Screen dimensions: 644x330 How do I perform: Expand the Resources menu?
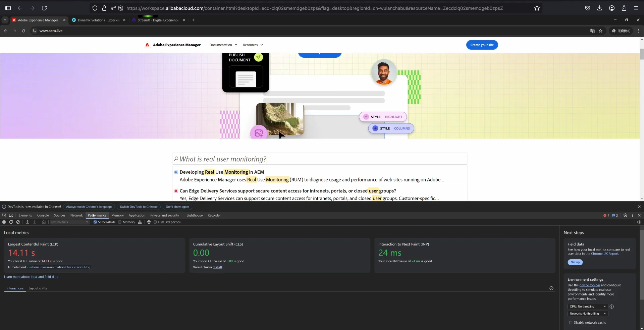tap(253, 45)
